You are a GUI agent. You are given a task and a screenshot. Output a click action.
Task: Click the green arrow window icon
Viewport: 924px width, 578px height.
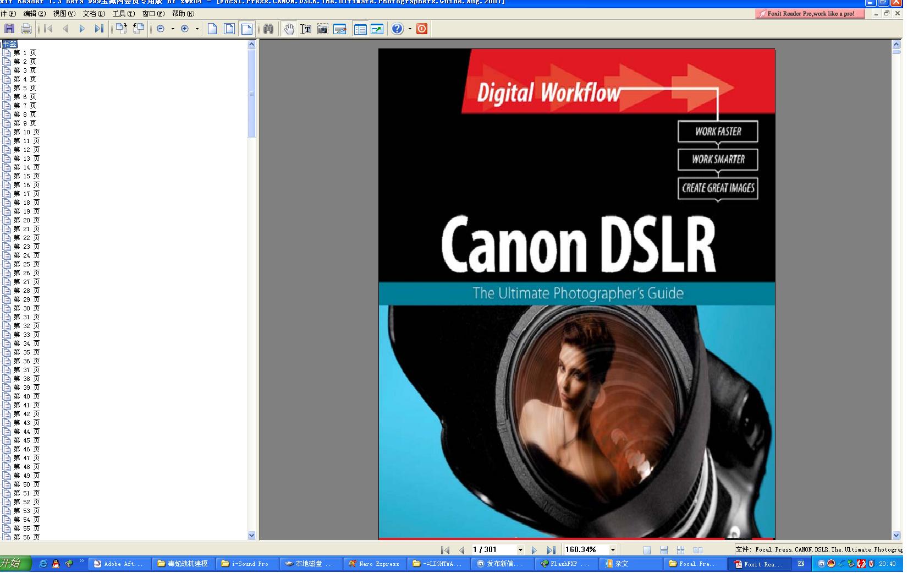pyautogui.click(x=377, y=29)
